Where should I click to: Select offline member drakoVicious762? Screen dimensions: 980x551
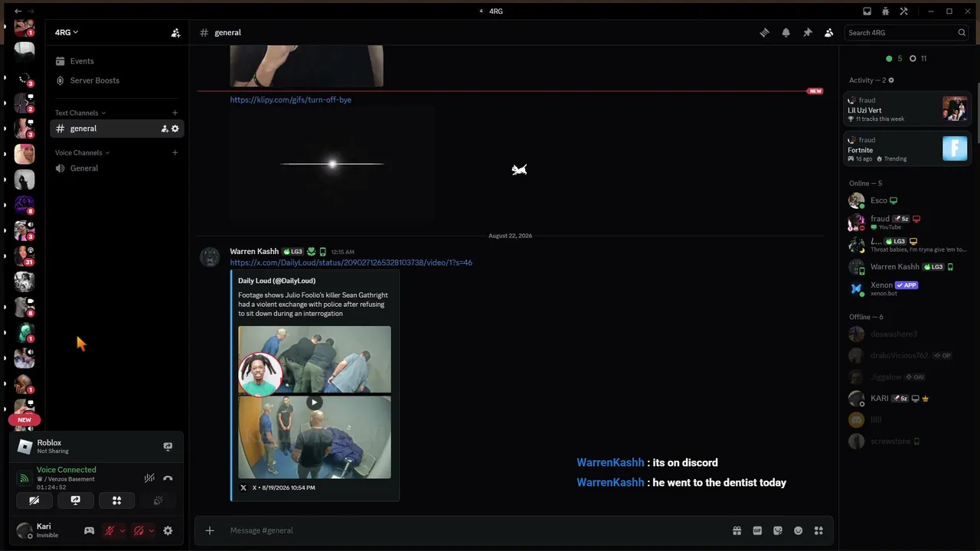click(x=907, y=356)
